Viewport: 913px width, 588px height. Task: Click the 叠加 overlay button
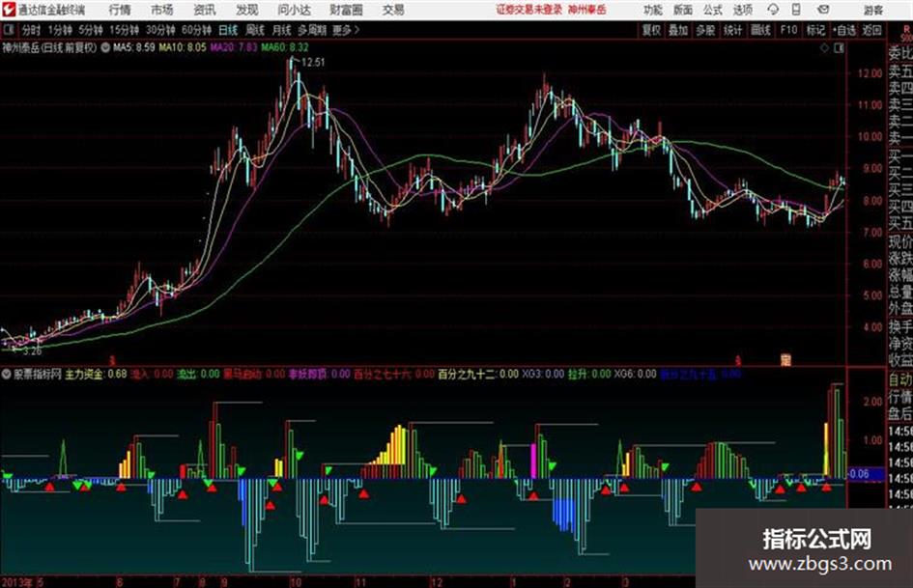click(x=678, y=30)
